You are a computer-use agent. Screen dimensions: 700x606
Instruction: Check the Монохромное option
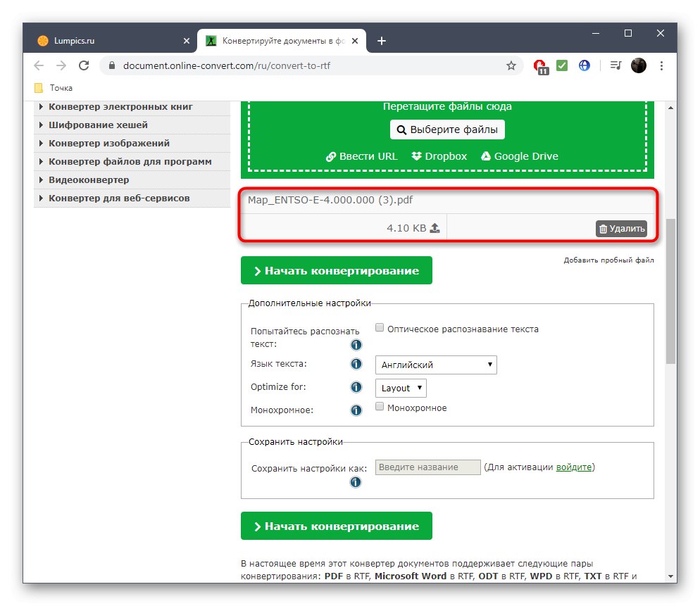(x=379, y=406)
